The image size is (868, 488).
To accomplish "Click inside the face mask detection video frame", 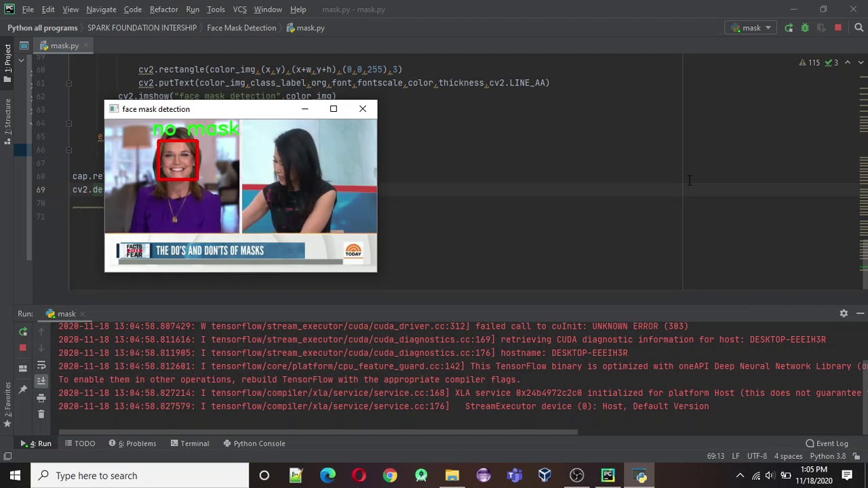I will tap(241, 196).
